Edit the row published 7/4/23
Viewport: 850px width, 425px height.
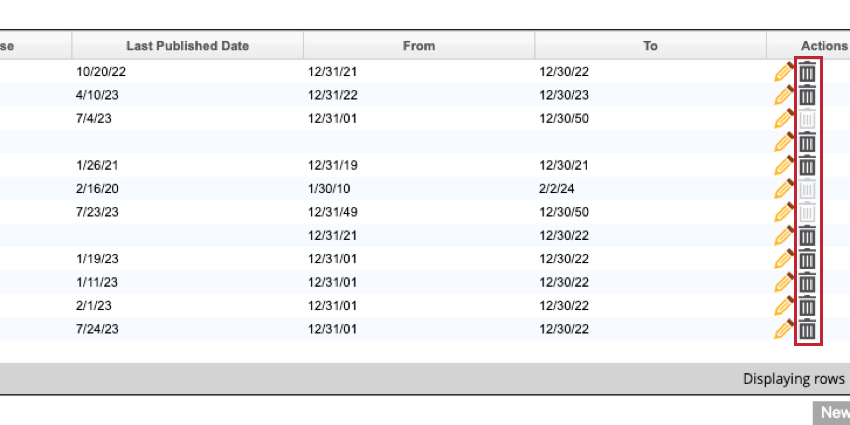pos(784,119)
